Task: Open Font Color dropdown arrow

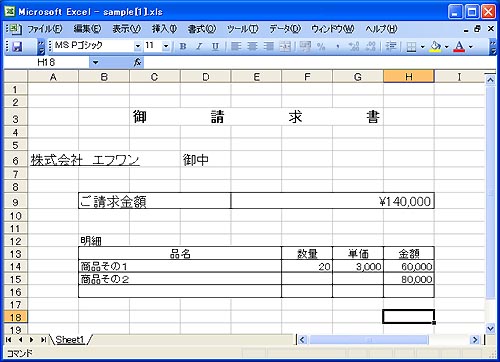Action: point(471,47)
